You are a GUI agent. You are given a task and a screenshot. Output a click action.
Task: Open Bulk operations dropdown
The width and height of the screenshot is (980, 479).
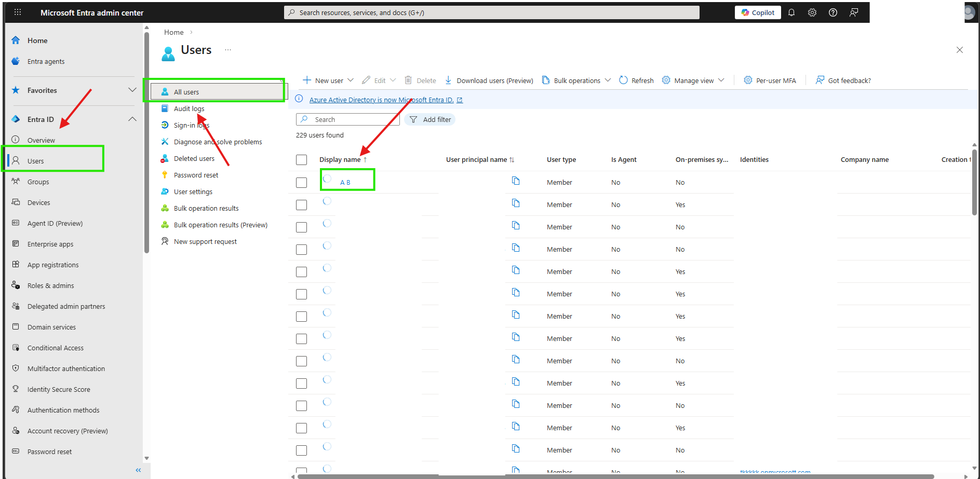576,80
